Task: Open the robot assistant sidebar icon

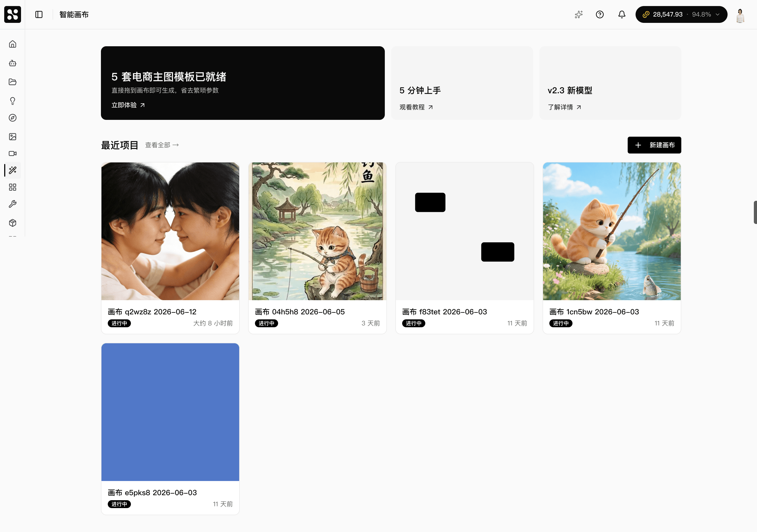Action: pyautogui.click(x=13, y=63)
